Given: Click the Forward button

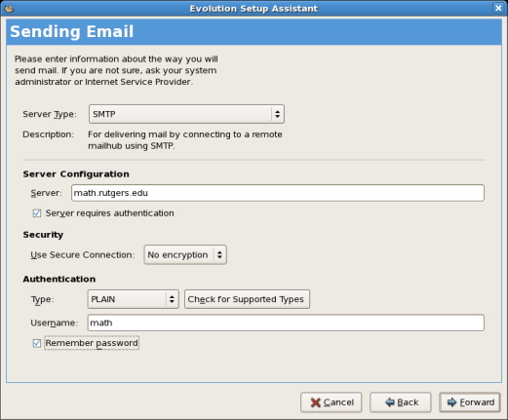Looking at the screenshot, I should (470, 402).
